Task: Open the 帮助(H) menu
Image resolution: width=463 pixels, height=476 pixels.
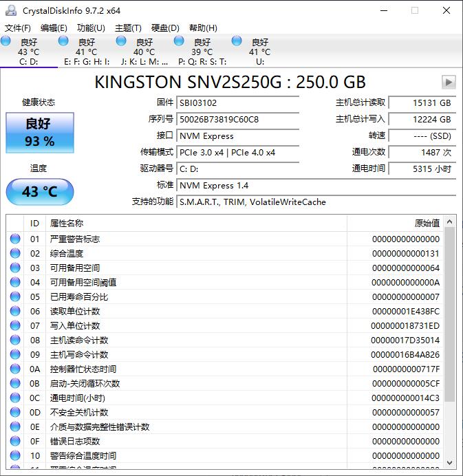Action: (203, 28)
